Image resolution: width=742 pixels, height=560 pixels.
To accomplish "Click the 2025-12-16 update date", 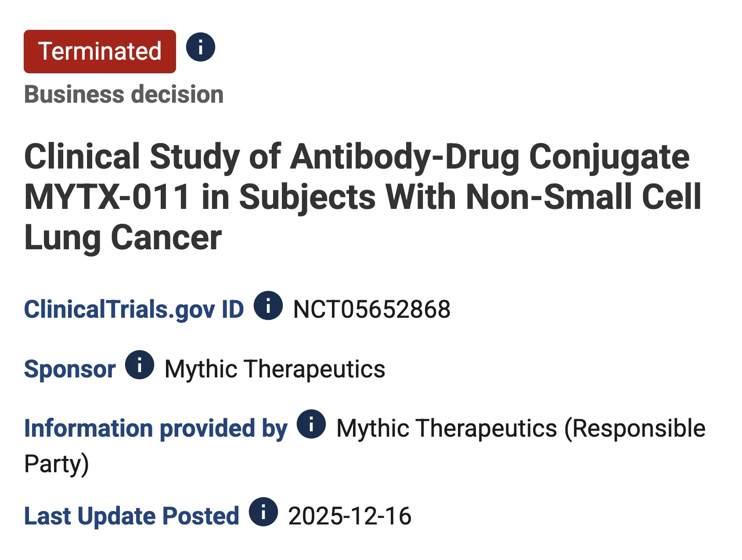I will (x=349, y=516).
